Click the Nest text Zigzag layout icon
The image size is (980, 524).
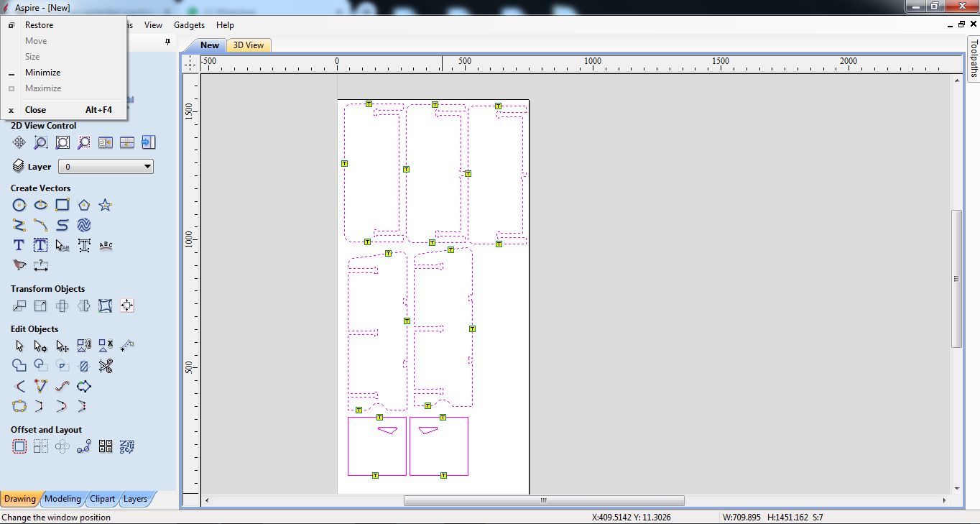coord(127,446)
